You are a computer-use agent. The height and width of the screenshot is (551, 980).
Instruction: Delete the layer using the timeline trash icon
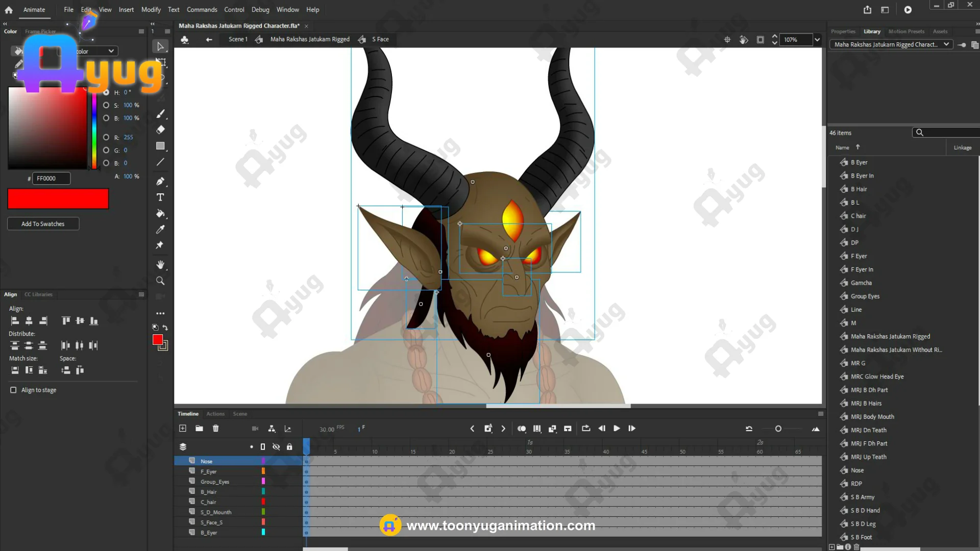pos(215,429)
